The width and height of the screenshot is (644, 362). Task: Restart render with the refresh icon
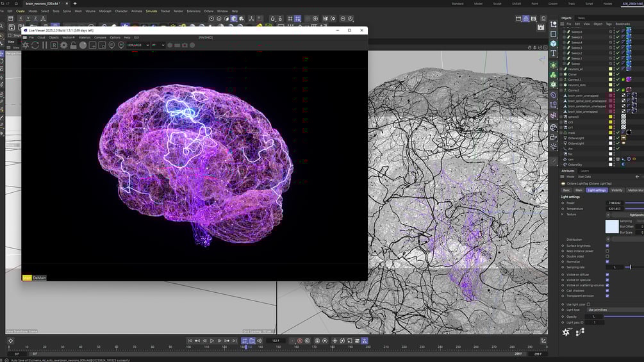tap(35, 45)
